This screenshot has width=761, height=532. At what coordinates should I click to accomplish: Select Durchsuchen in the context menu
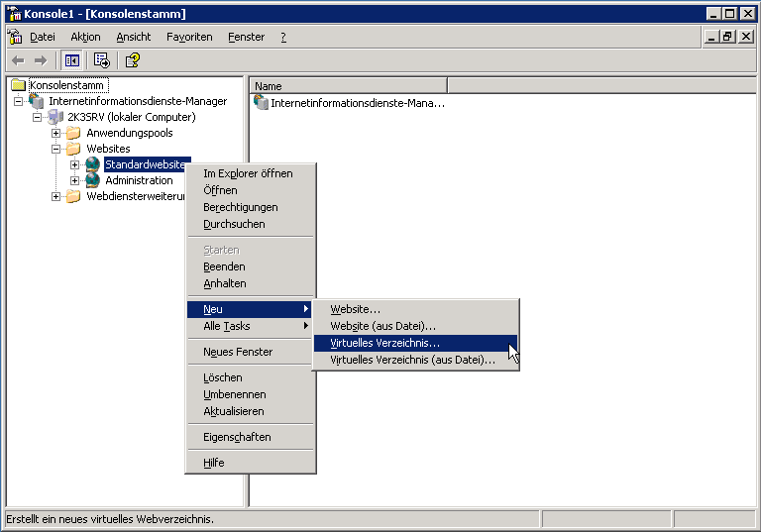pyautogui.click(x=249, y=224)
